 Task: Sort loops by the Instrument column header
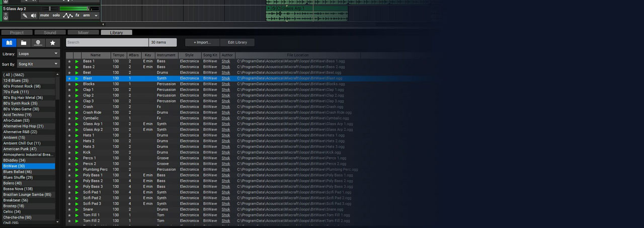(166, 55)
